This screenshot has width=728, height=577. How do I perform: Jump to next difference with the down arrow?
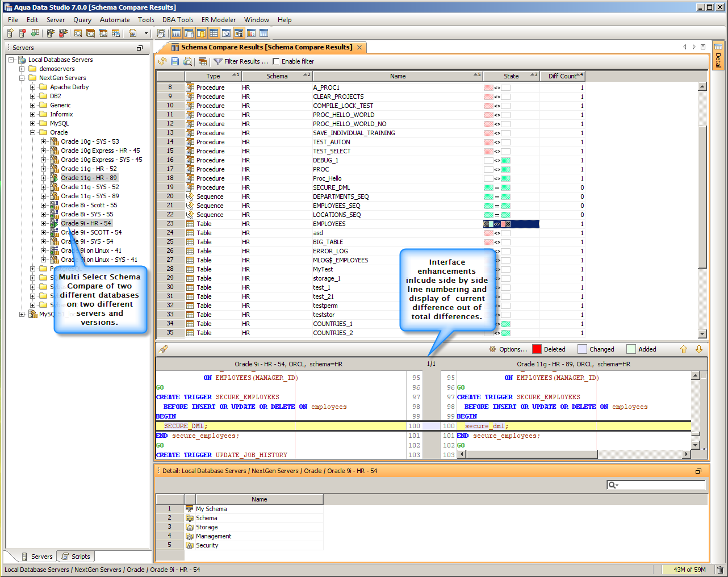[x=699, y=349]
